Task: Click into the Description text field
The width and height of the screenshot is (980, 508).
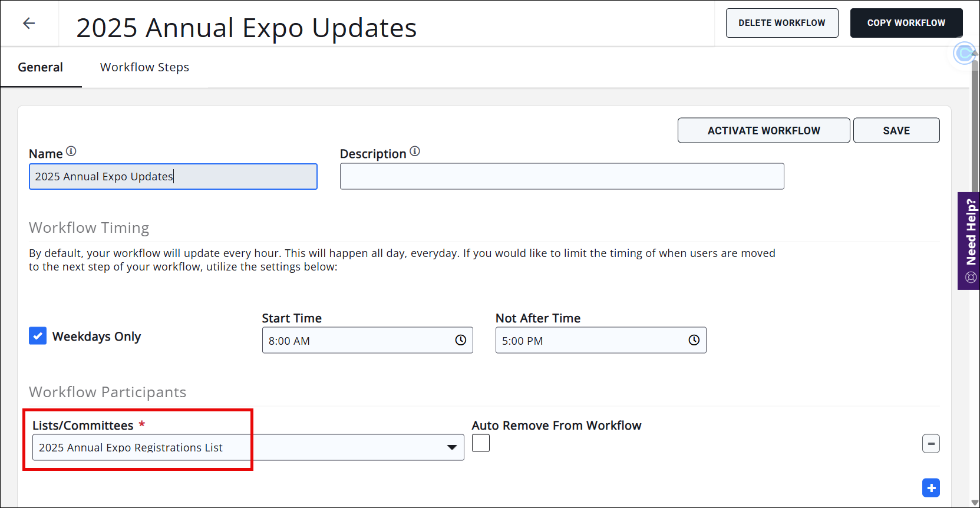Action: 562,176
